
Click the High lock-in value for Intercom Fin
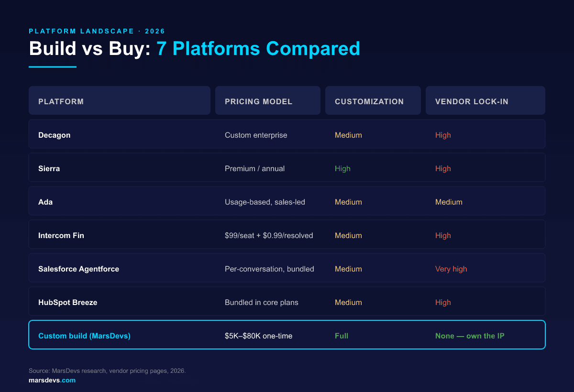click(x=443, y=236)
